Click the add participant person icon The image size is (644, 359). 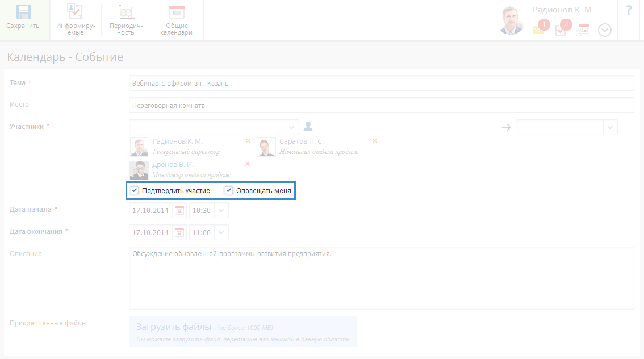[308, 127]
